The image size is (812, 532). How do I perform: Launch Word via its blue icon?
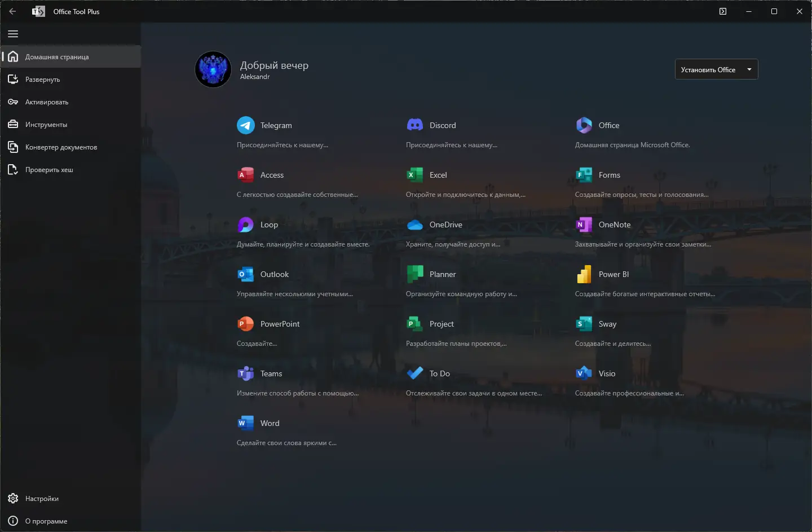pyautogui.click(x=246, y=423)
